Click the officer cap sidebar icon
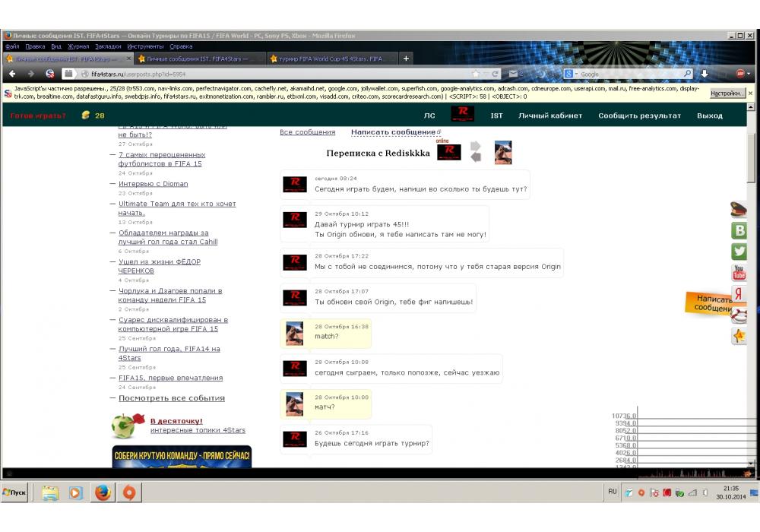 [x=738, y=211]
